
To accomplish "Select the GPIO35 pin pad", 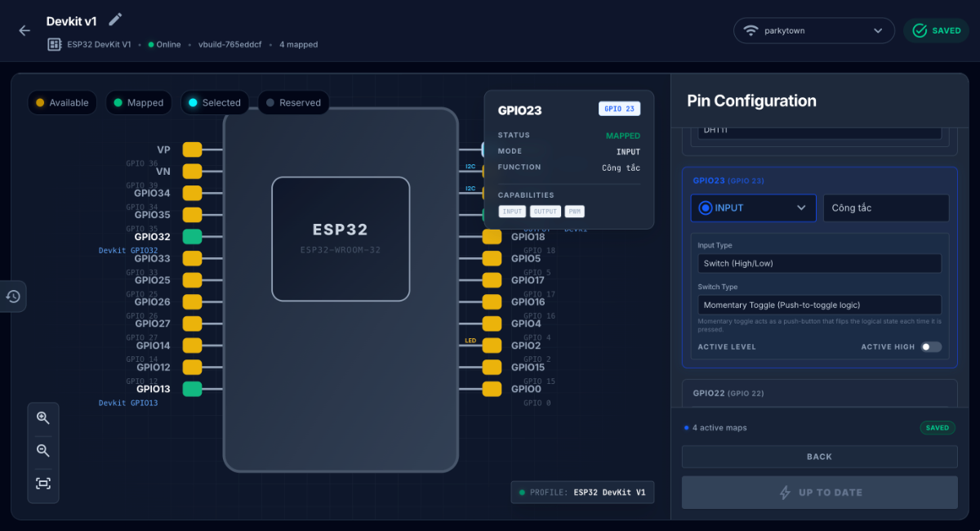I will pos(192,215).
